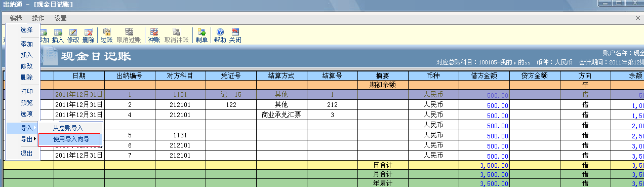Select the voucher number cell 122
The image size is (644, 187).
(x=231, y=105)
